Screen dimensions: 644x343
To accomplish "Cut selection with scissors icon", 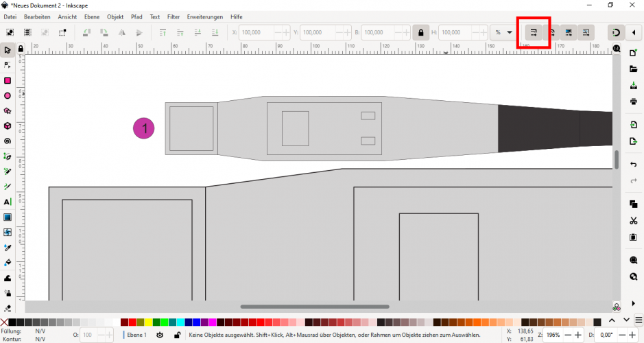I will [633, 221].
